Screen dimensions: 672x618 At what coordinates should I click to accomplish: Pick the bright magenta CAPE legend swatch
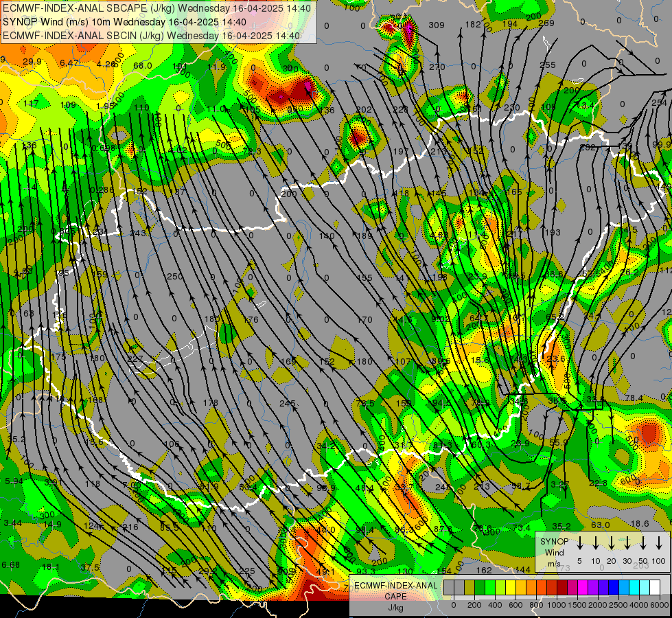pyautogui.click(x=583, y=587)
